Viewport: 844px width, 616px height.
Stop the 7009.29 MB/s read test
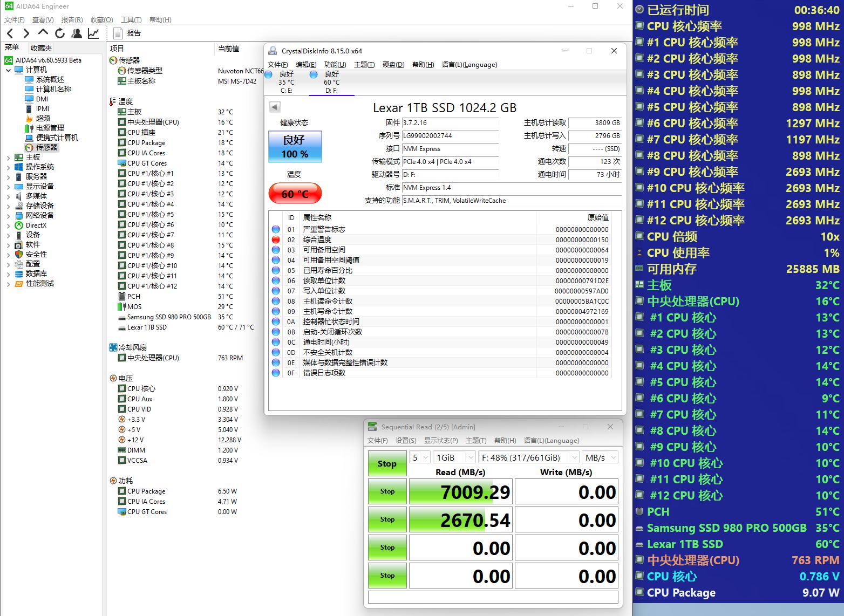386,491
